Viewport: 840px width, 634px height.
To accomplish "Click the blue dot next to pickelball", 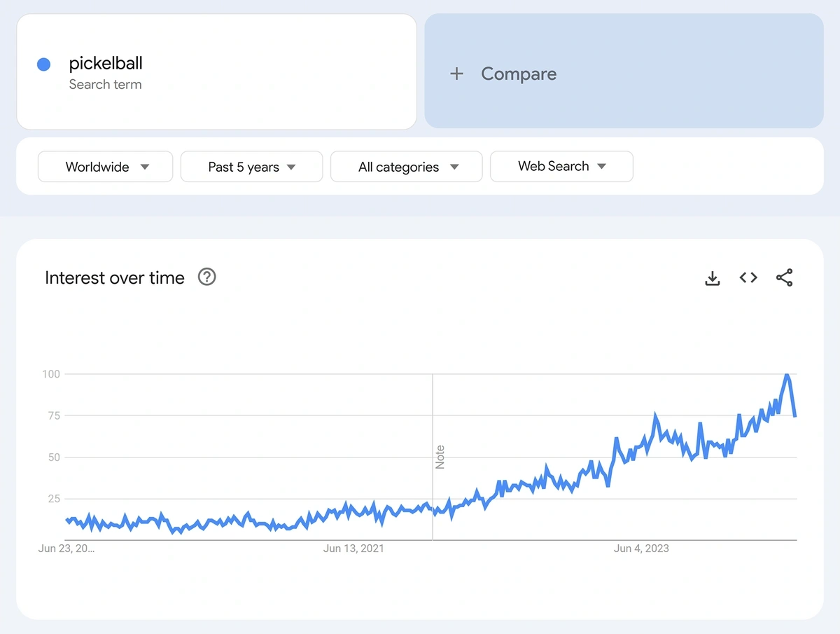I will click(x=43, y=64).
